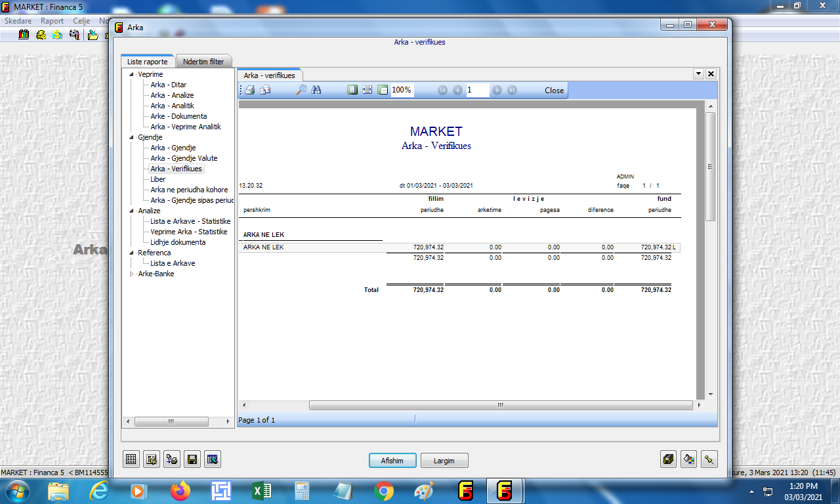Select Lista e Arkave under Referenca
Viewport: 840px width, 504px height.
point(173,263)
